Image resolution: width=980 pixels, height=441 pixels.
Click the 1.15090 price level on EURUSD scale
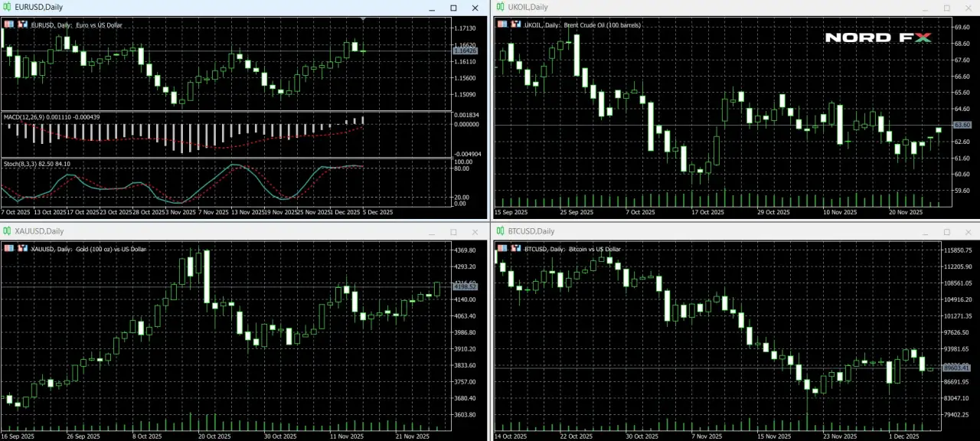point(465,95)
